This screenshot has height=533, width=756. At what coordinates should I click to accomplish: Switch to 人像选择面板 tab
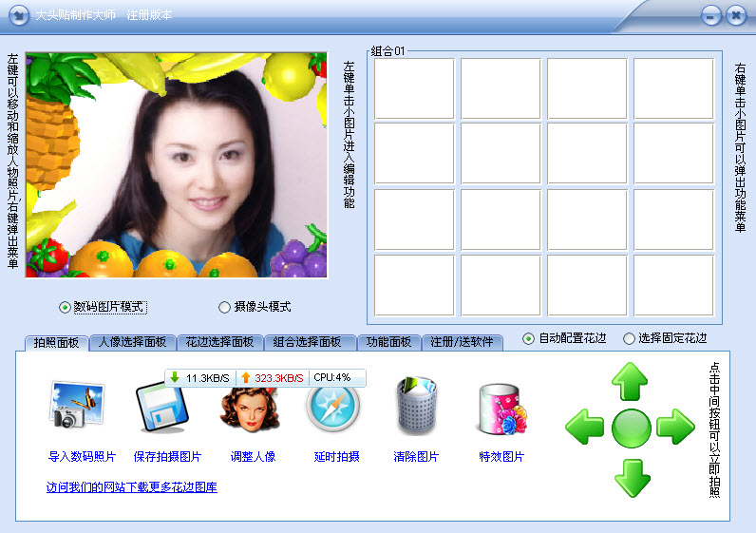133,342
